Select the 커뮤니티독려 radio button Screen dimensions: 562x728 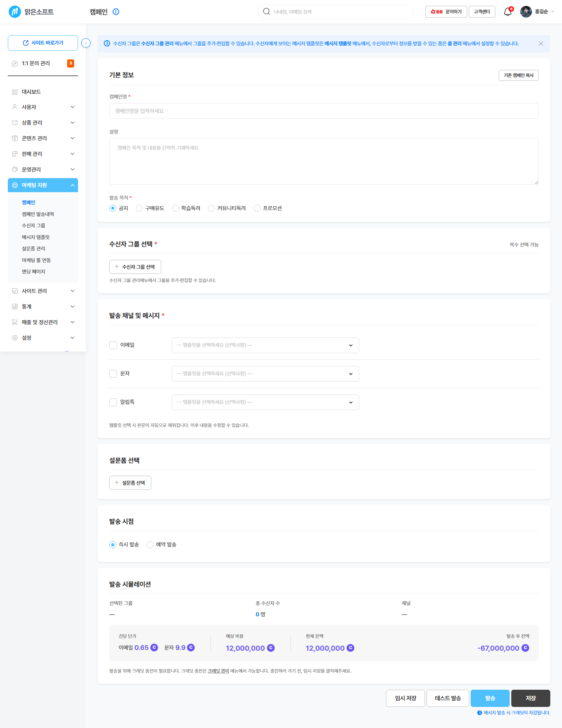(212, 208)
